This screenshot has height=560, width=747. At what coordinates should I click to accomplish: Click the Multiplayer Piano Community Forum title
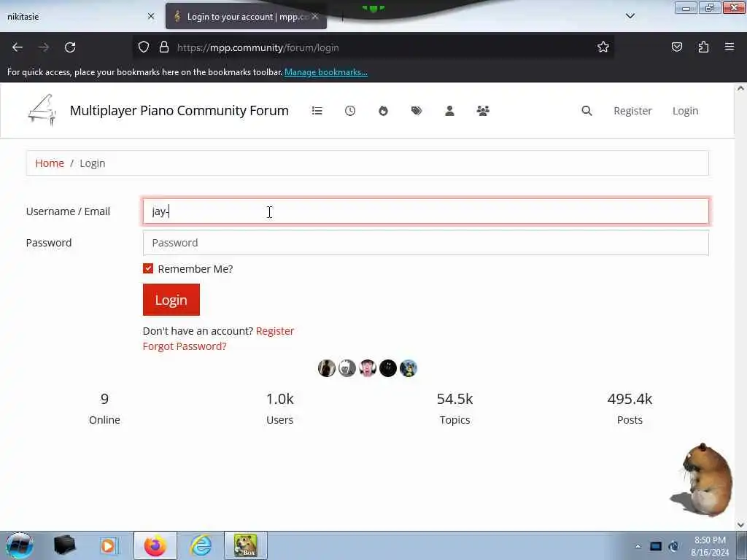[x=179, y=111]
